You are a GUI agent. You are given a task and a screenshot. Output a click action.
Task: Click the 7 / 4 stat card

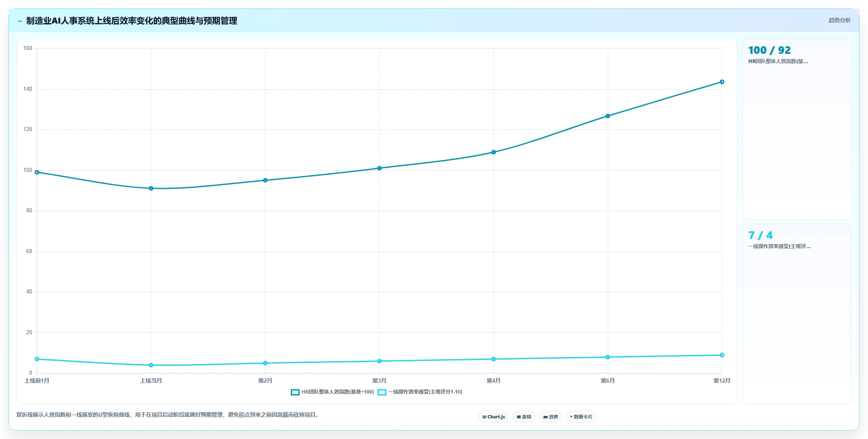(x=797, y=314)
